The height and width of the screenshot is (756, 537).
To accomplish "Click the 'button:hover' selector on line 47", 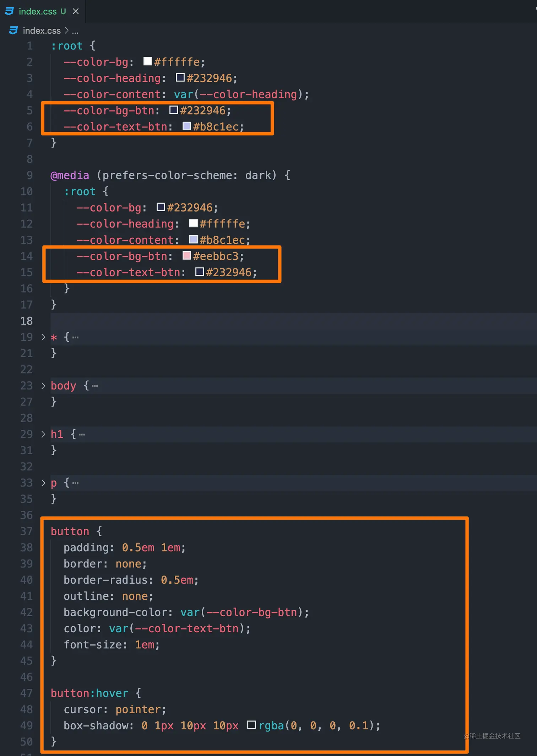I will coord(89,693).
